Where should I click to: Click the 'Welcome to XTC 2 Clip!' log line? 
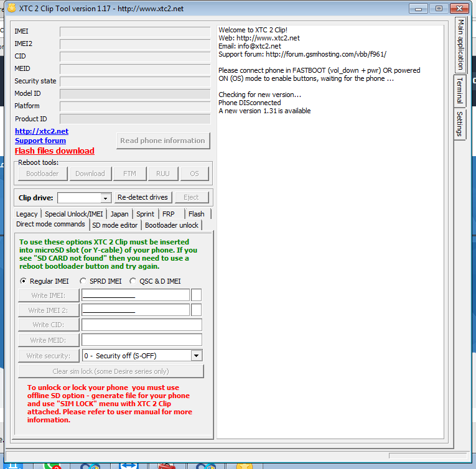pyautogui.click(x=253, y=30)
